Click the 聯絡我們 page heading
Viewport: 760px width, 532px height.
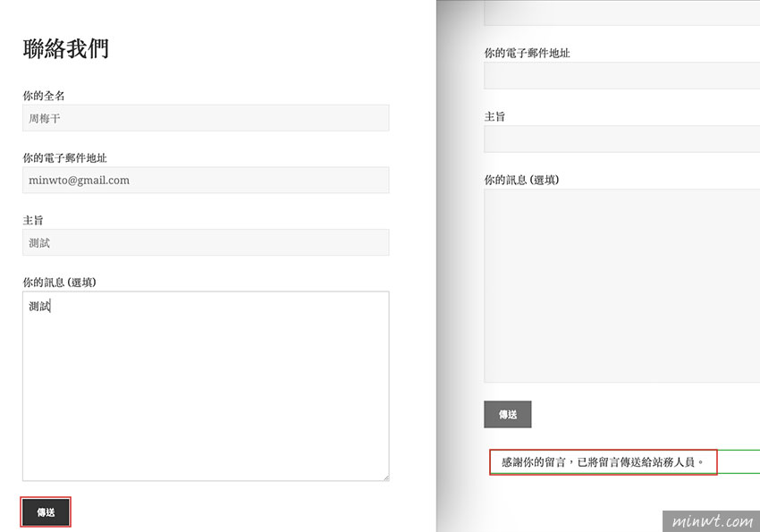click(65, 48)
